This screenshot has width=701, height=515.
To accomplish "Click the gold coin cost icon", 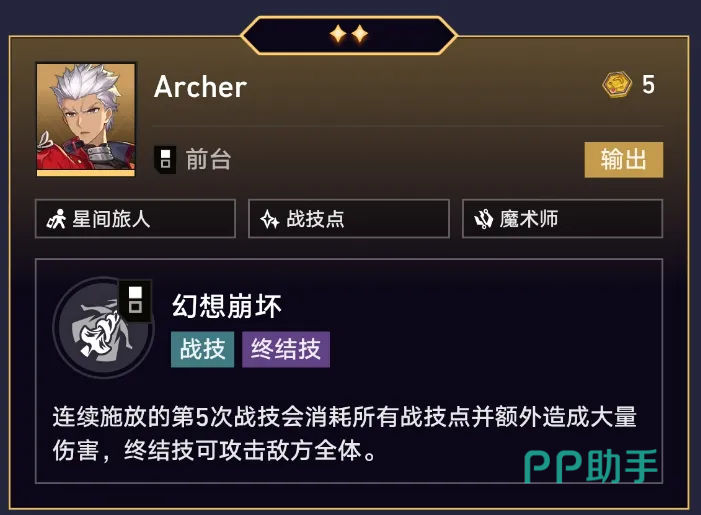I will [x=617, y=84].
